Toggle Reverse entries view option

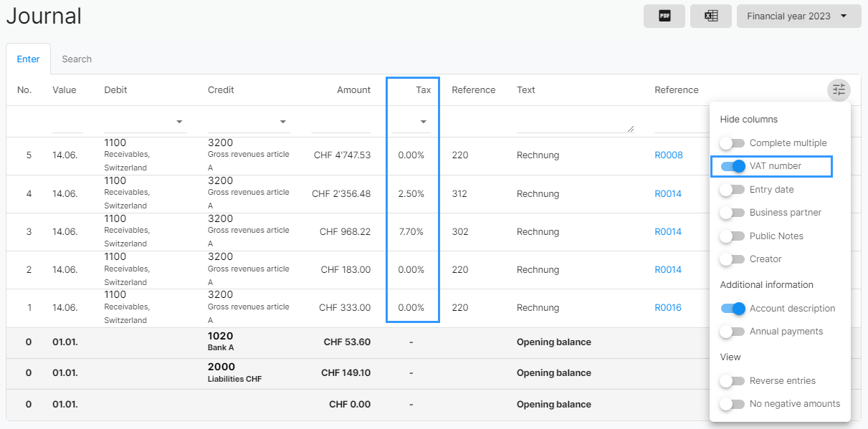tap(733, 381)
